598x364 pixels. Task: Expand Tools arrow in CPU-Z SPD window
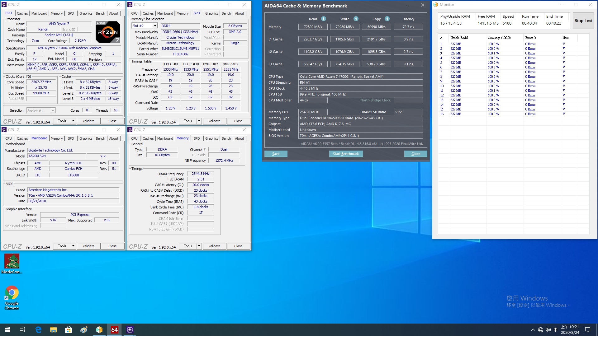(x=199, y=121)
